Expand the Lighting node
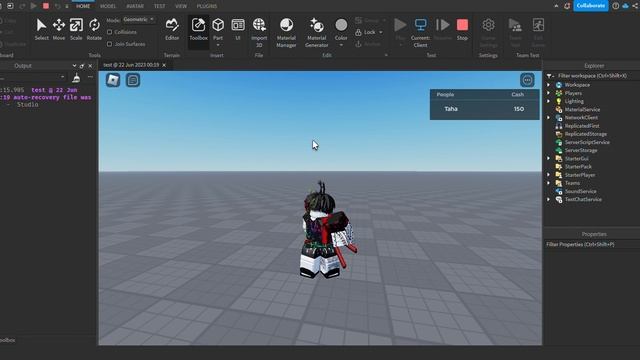 pyautogui.click(x=549, y=101)
